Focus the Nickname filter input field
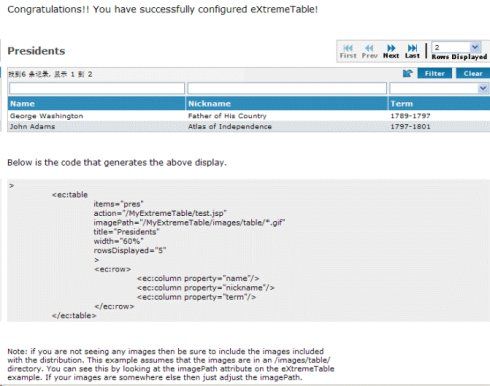 click(287, 88)
